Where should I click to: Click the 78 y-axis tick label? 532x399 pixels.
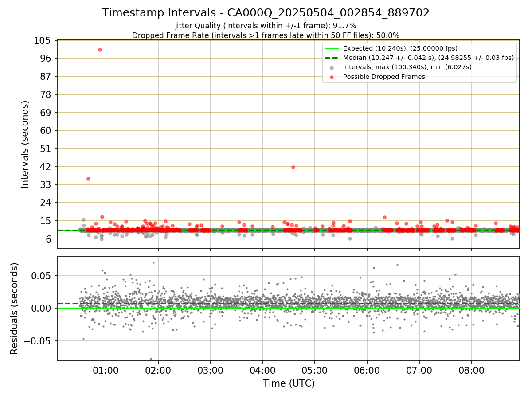pyautogui.click(x=46, y=94)
